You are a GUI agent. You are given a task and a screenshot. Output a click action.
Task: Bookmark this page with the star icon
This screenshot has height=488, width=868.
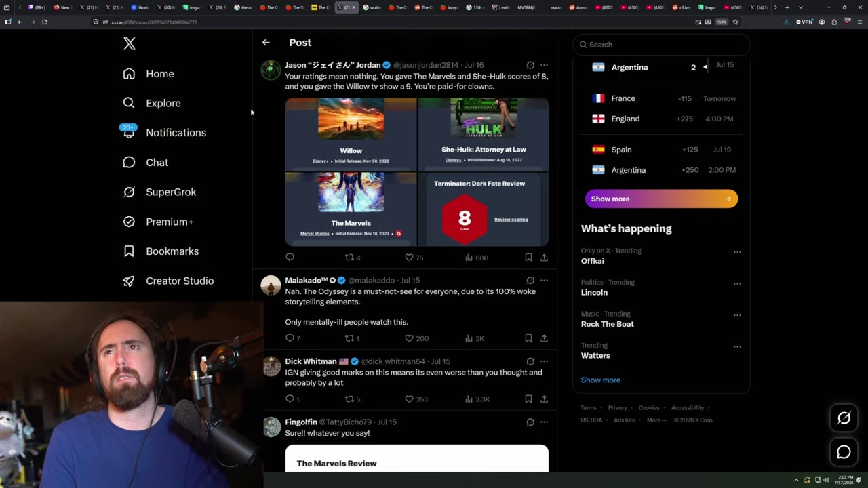pyautogui.click(x=735, y=22)
